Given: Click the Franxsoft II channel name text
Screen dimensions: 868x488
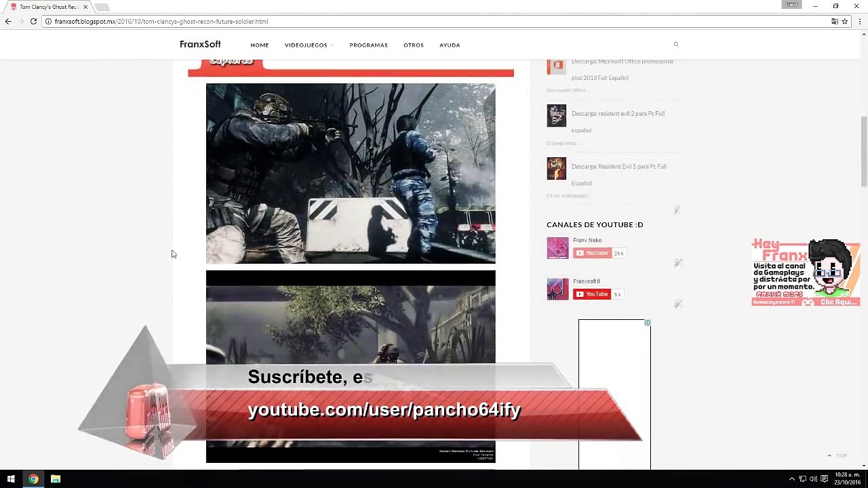Looking at the screenshot, I should 587,281.
